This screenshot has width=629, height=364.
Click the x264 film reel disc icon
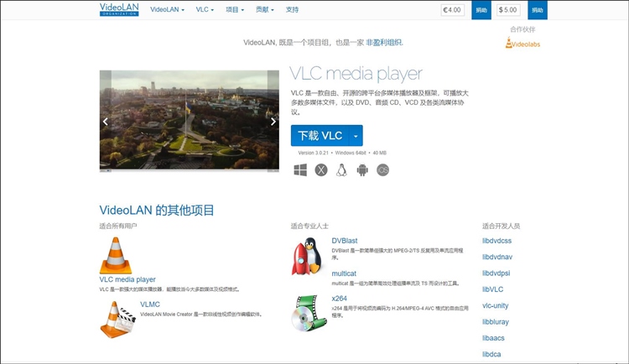309,313
